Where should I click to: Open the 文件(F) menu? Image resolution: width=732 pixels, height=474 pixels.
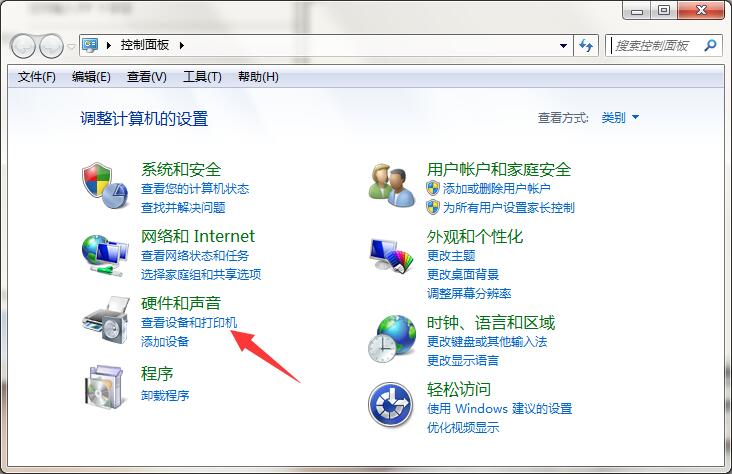(x=36, y=77)
